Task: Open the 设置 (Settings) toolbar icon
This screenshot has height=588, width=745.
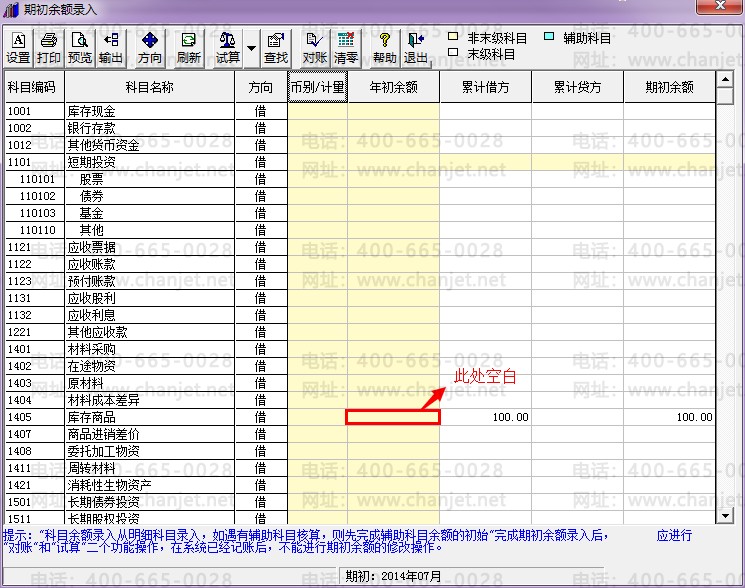Action: tap(19, 48)
